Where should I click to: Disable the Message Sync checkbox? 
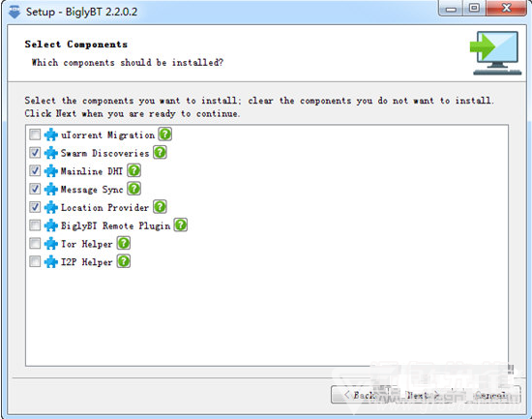click(x=35, y=189)
